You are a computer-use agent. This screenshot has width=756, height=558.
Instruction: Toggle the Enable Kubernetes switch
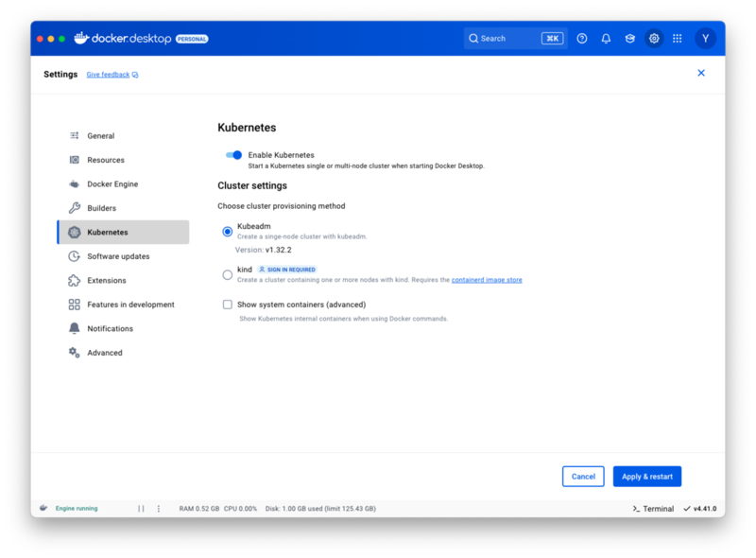pos(233,155)
